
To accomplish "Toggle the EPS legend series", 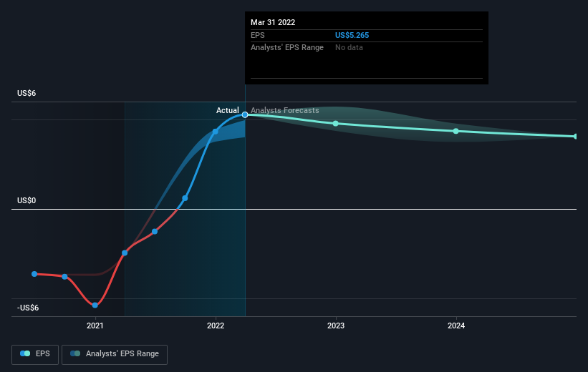I will point(35,354).
